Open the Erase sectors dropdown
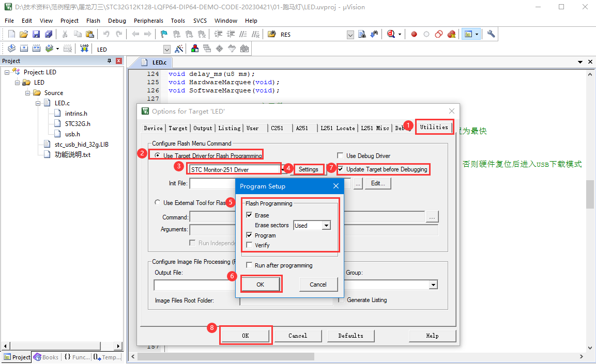Viewport: 596px width, 364px height. click(326, 226)
